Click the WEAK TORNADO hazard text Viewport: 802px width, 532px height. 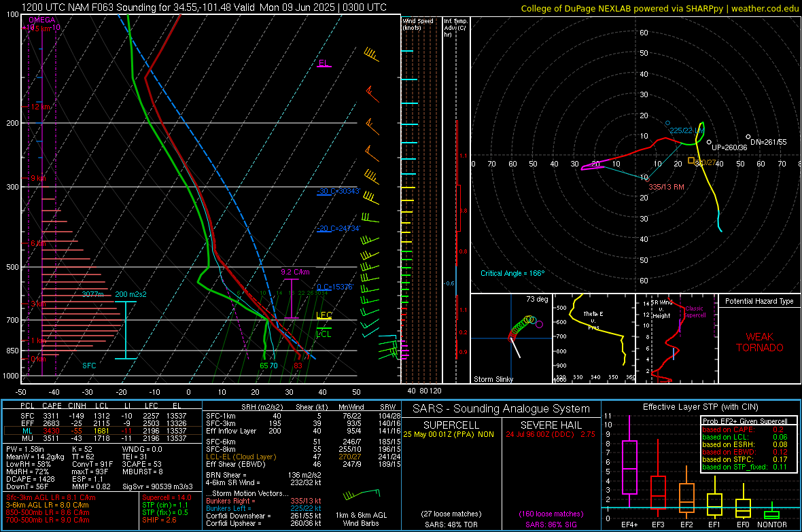[760, 342]
